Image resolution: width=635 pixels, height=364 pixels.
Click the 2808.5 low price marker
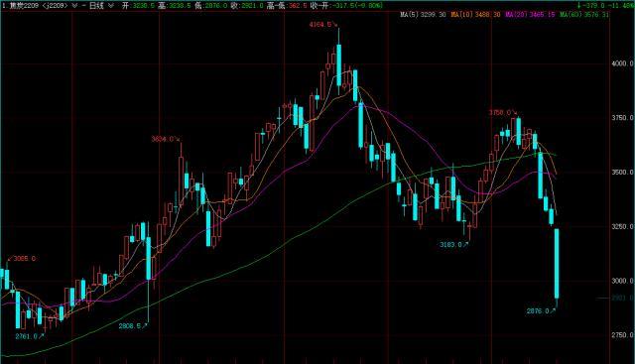tap(132, 325)
